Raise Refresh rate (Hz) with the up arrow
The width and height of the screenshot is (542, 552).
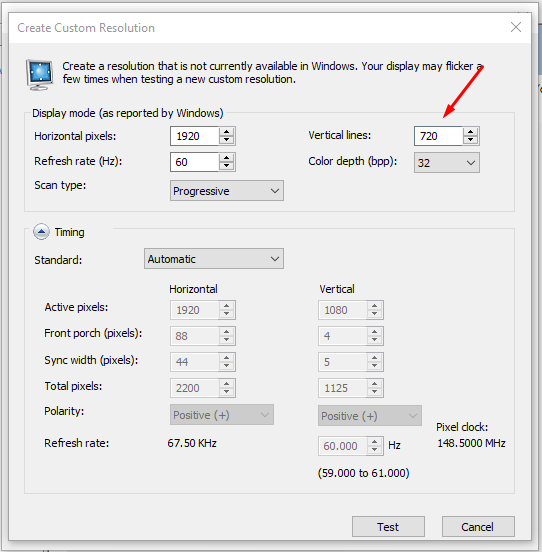[x=227, y=158]
